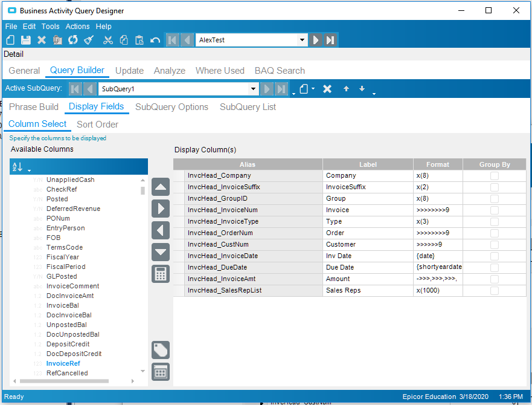The width and height of the screenshot is (532, 405).
Task: Click the Group By column header
Action: pyautogui.click(x=495, y=164)
